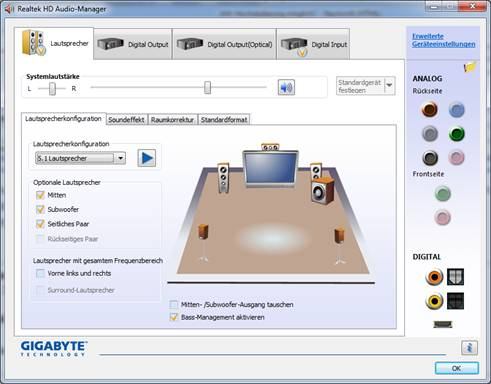Open the Standardformat tab
This screenshot has width=491, height=384.
pyautogui.click(x=224, y=120)
